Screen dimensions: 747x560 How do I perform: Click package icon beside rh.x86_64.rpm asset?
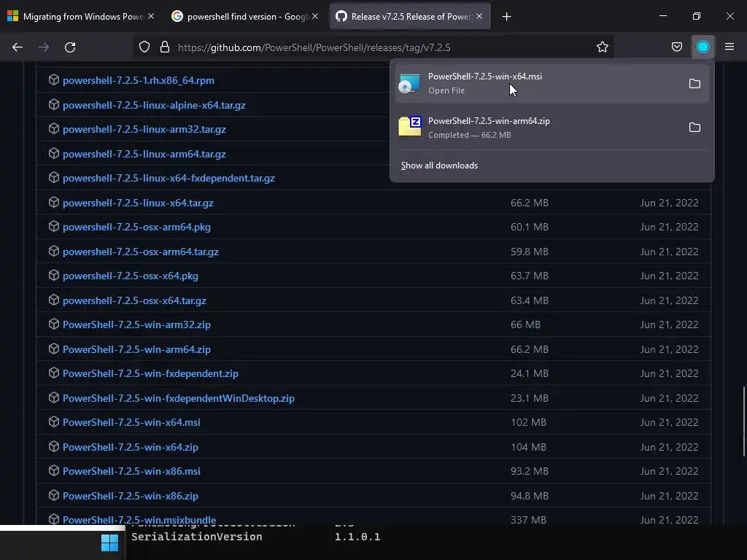pyautogui.click(x=54, y=79)
